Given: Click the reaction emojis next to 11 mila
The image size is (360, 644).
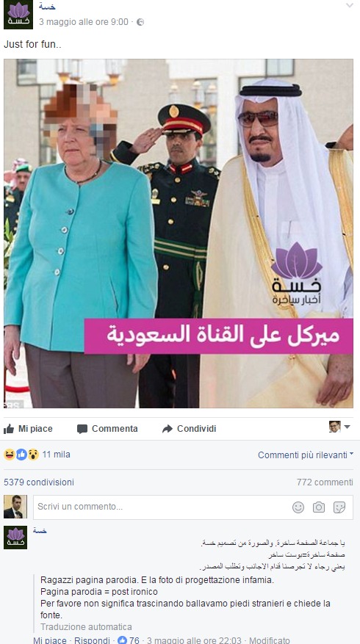Looking at the screenshot, I should (21, 455).
